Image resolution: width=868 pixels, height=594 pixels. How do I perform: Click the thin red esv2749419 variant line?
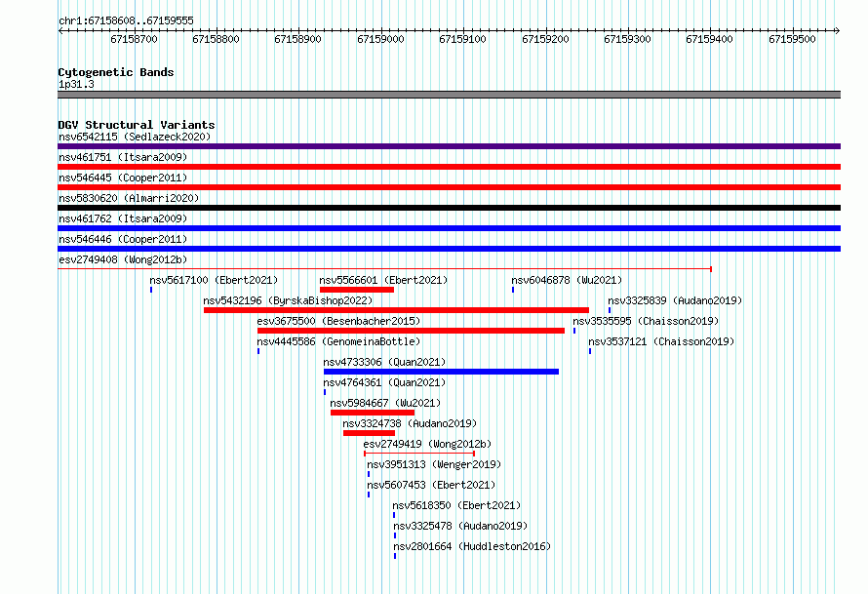419,454
